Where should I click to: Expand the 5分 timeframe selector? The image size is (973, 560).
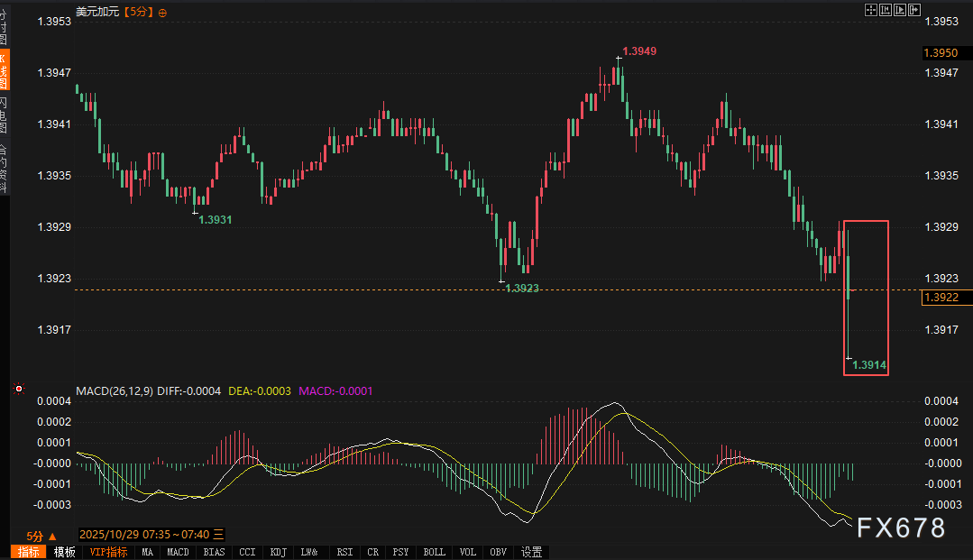click(41, 536)
